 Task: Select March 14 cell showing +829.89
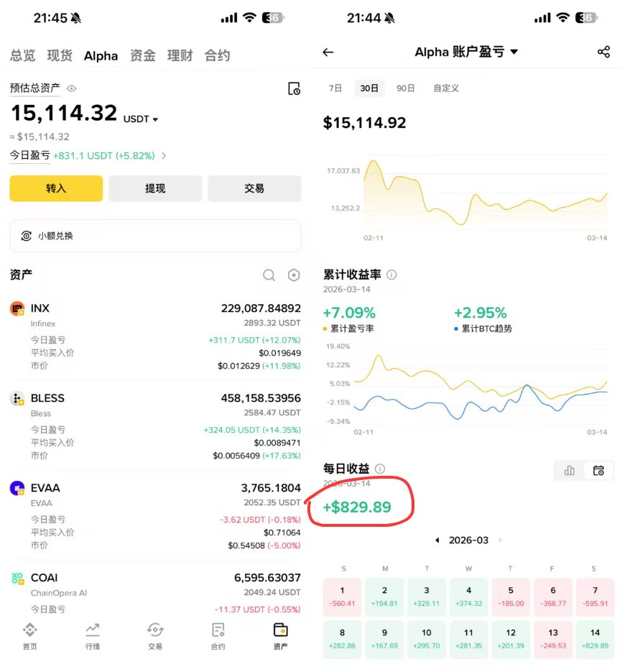tap(595, 640)
